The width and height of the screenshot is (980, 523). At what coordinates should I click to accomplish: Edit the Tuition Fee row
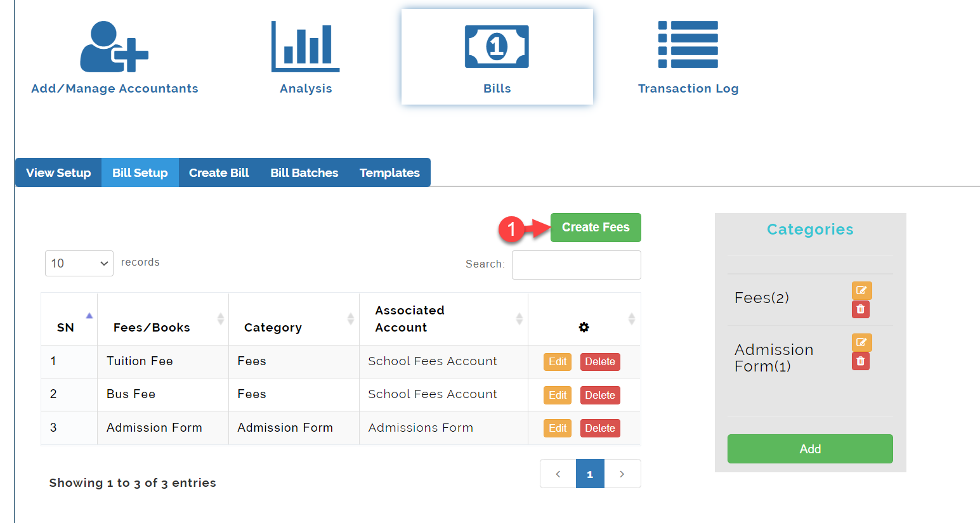(x=558, y=361)
